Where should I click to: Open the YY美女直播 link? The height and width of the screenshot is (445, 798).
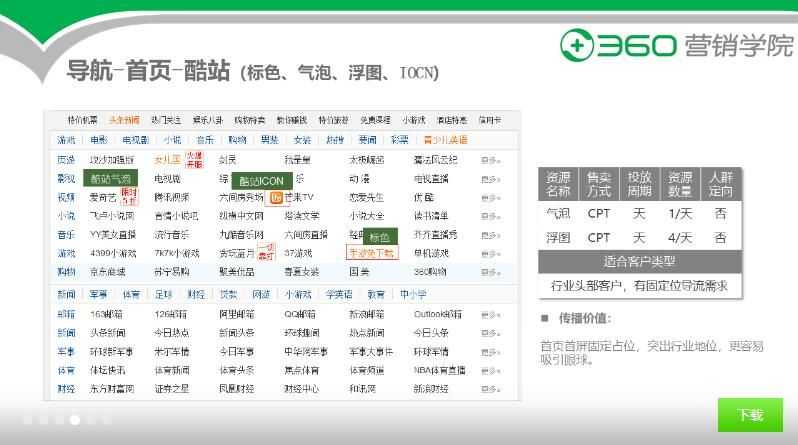[113, 235]
